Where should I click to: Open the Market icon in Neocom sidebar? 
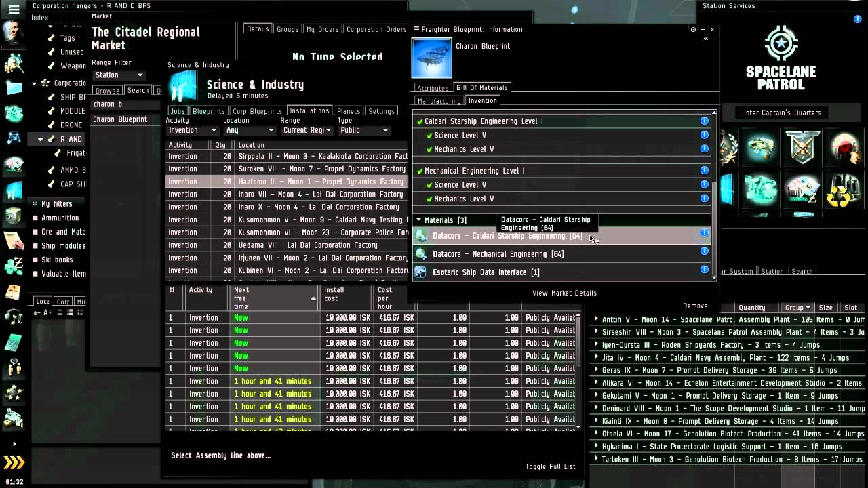point(14,165)
